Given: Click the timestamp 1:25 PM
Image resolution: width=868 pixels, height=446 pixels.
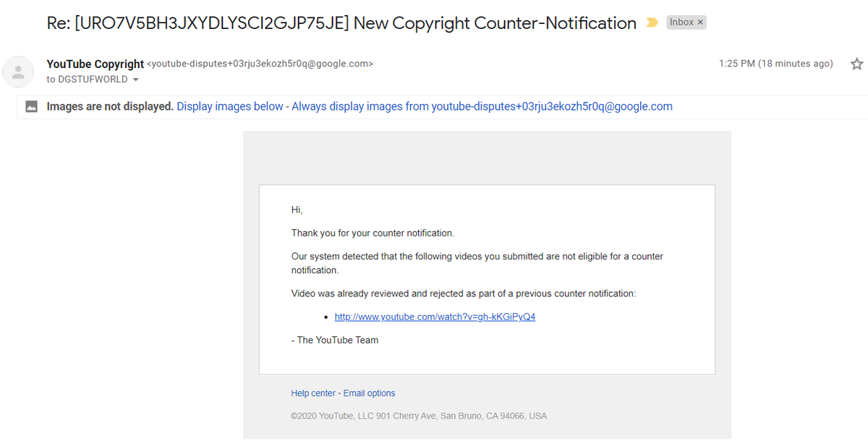Looking at the screenshot, I should point(776,64).
